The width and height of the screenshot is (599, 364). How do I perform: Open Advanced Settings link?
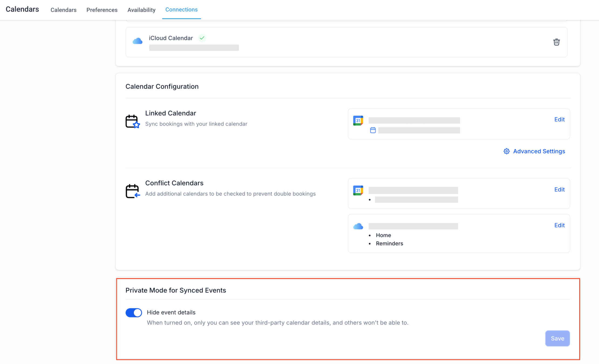(x=539, y=151)
